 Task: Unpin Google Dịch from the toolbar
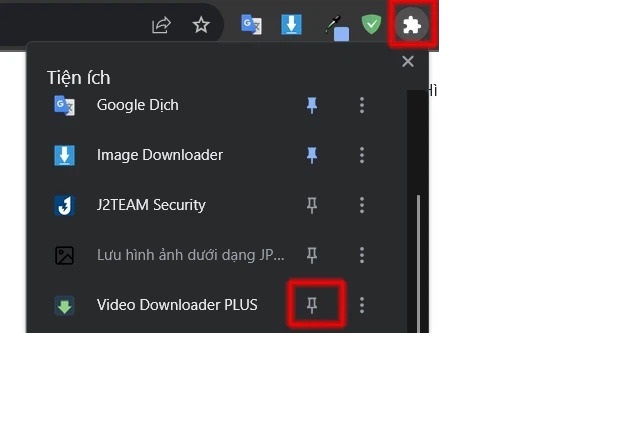[x=312, y=105]
